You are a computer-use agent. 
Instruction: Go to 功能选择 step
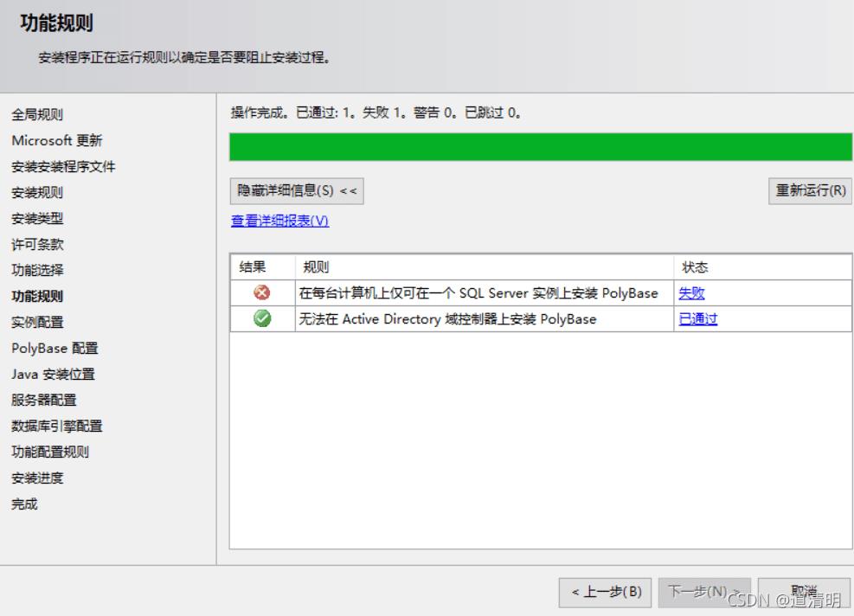pyautogui.click(x=37, y=271)
